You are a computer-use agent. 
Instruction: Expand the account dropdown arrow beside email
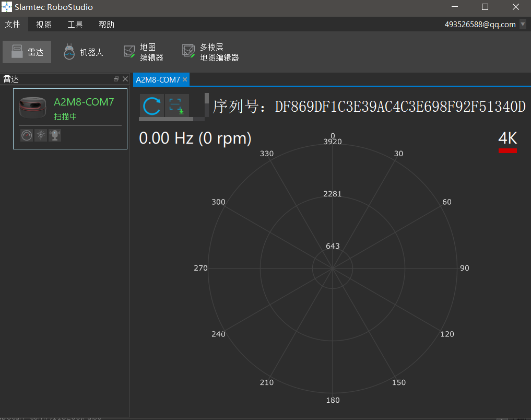coord(523,24)
